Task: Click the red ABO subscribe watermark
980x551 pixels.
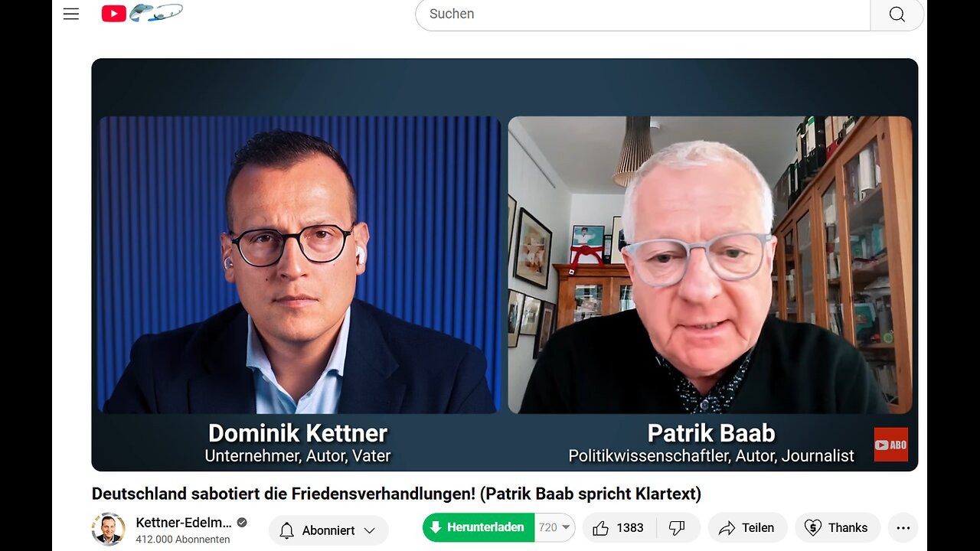Action: [x=891, y=445]
